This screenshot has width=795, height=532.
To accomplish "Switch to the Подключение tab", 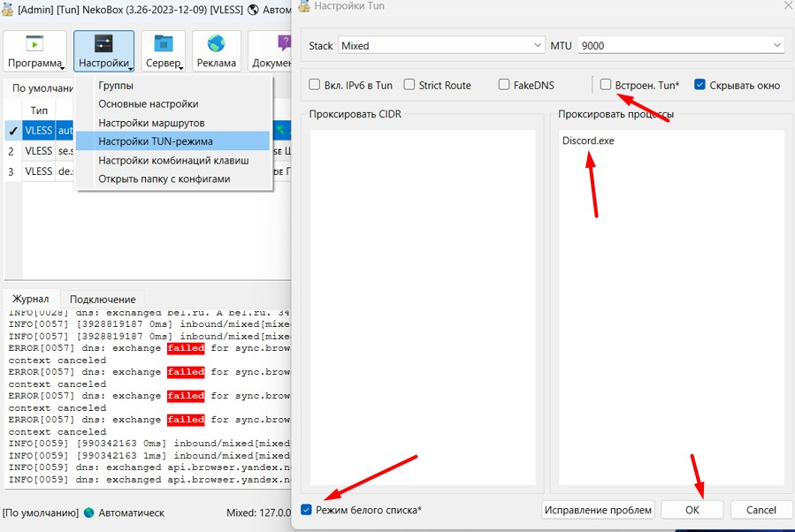I will (x=103, y=299).
